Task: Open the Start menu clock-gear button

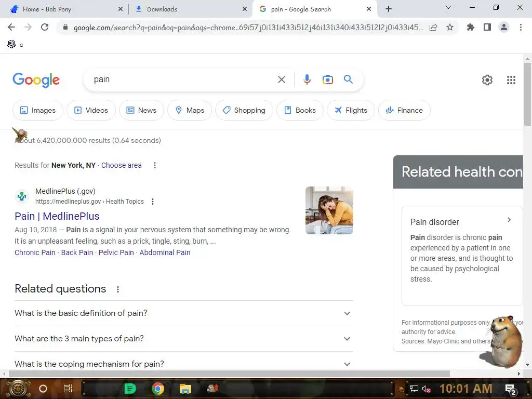Action: 18,389
